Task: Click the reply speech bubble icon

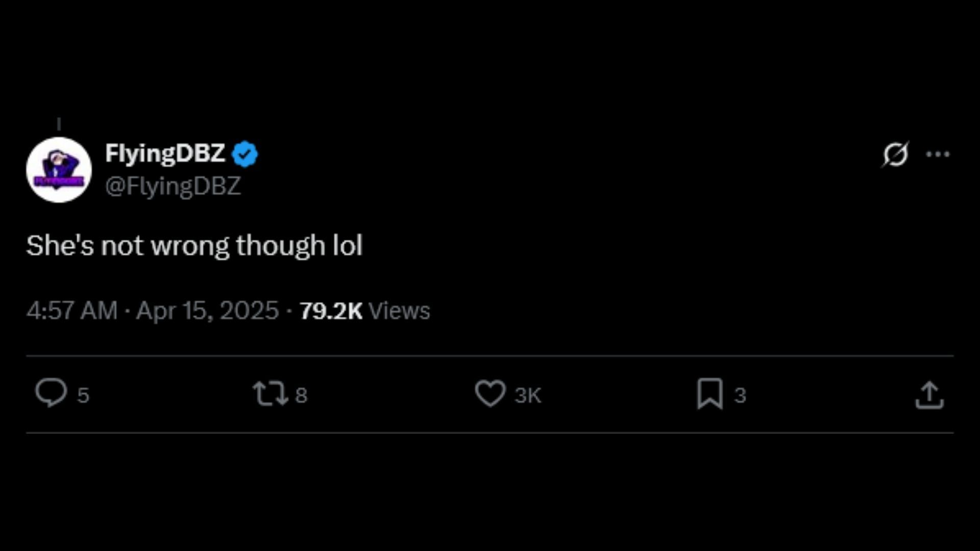Action: point(51,393)
